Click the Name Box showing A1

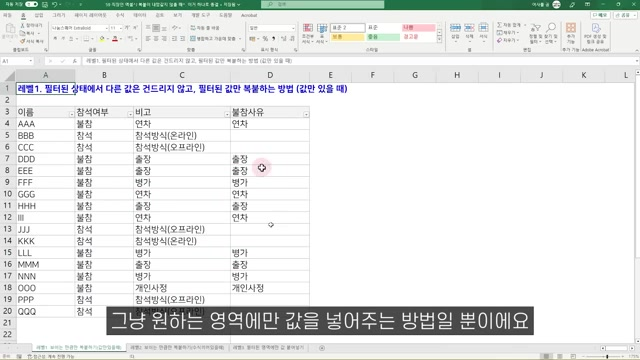(x=16, y=61)
